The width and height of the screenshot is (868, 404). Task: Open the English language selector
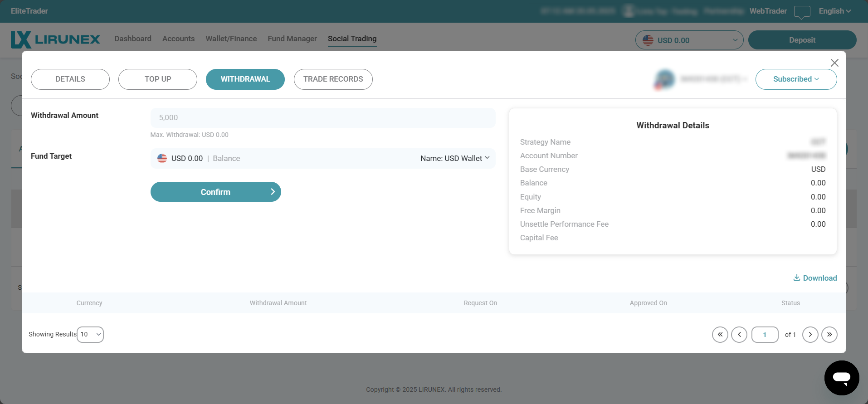click(834, 11)
